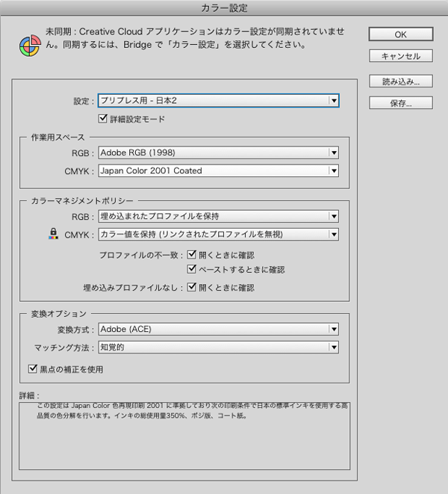Open CMYK policy dropdown カラー値を保持

point(219,235)
